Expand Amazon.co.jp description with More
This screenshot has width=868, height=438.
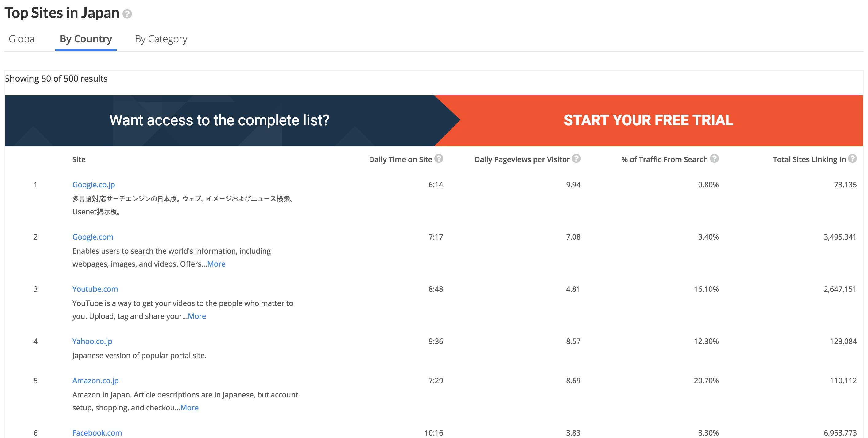pyautogui.click(x=189, y=408)
